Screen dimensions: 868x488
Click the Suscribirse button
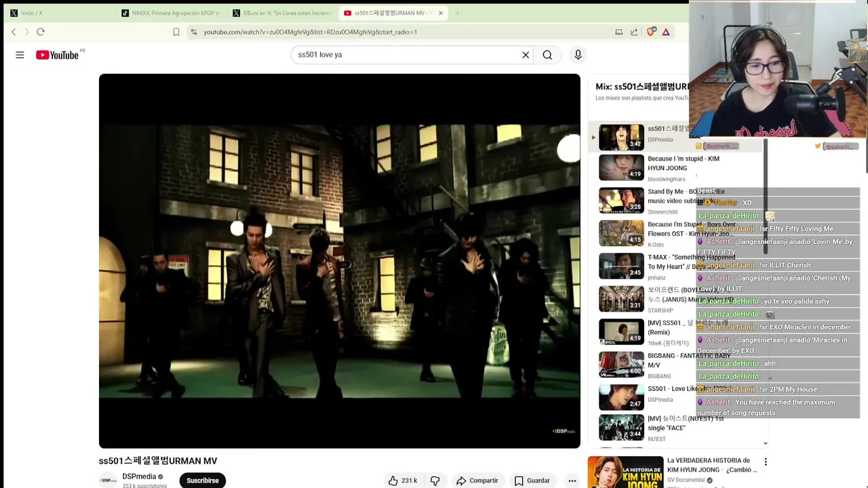[203, 481]
